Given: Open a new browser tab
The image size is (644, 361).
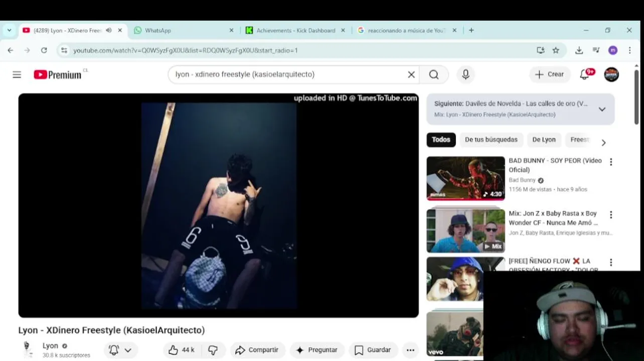Looking at the screenshot, I should pos(471,30).
